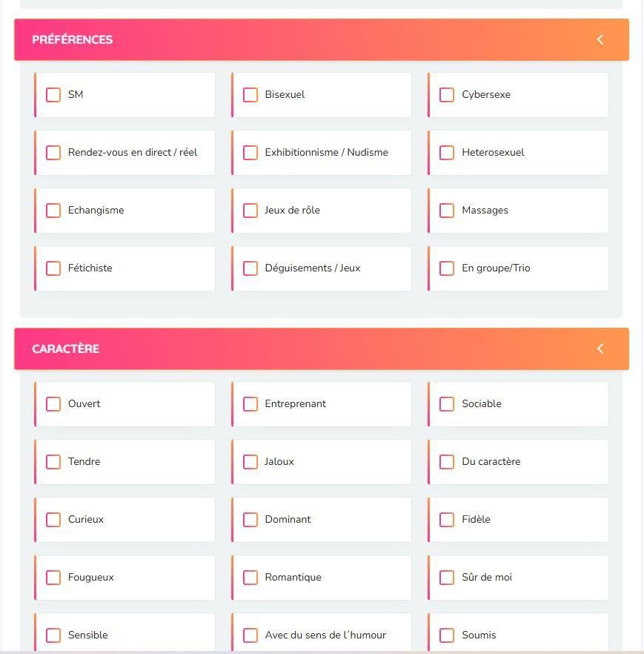644x654 pixels.
Task: Collapse the Préférences section chevron
Action: [600, 39]
